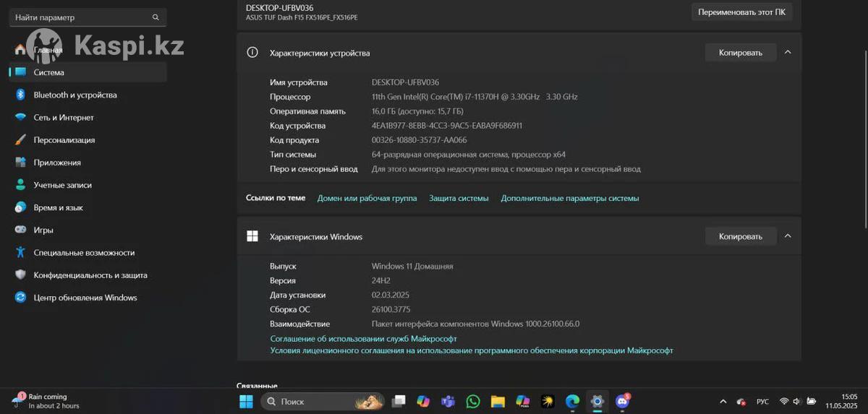Click the Settings gear on the taskbar
The image size is (868, 414).
click(597, 401)
